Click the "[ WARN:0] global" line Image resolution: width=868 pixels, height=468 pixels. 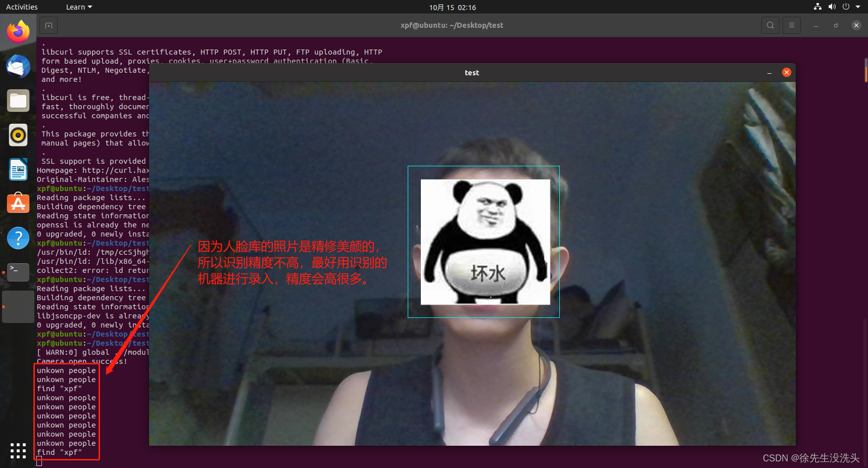pyautogui.click(x=93, y=352)
